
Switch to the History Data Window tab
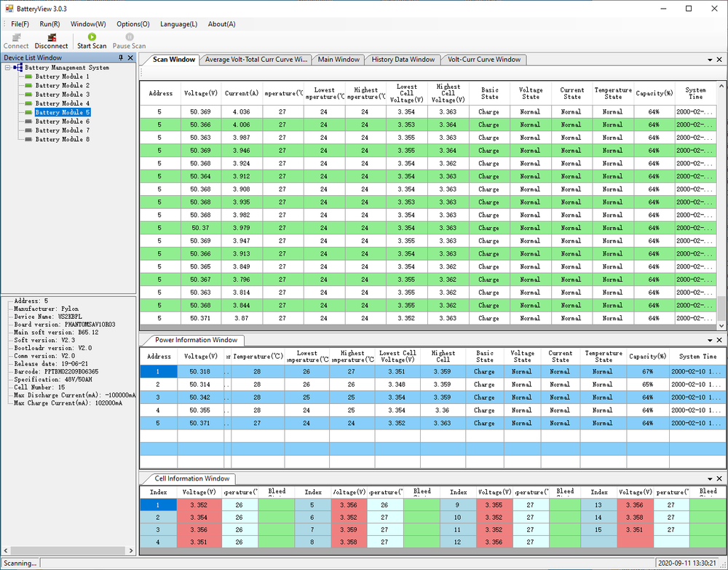coord(403,60)
